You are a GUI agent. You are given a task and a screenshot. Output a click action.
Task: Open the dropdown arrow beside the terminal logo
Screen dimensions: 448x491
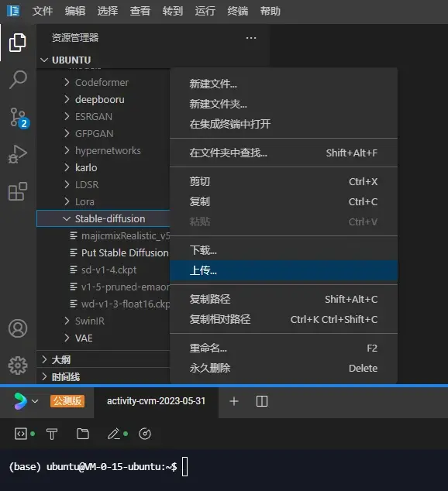point(35,401)
